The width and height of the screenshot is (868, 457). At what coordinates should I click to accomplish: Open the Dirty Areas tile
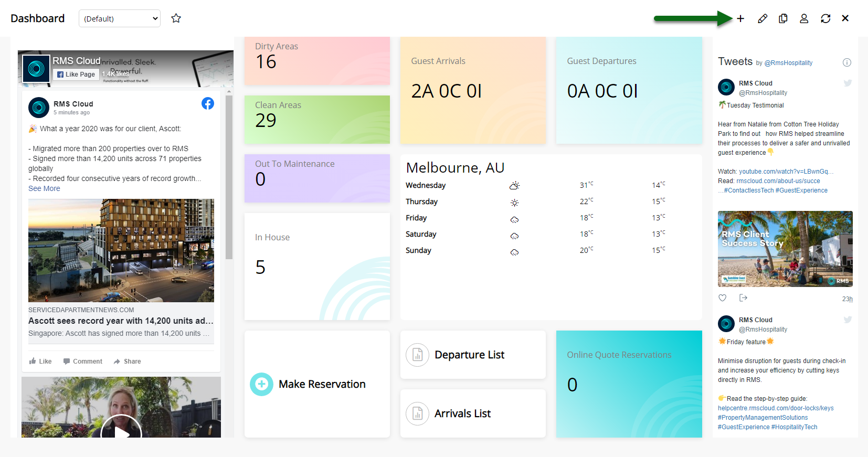point(317,61)
